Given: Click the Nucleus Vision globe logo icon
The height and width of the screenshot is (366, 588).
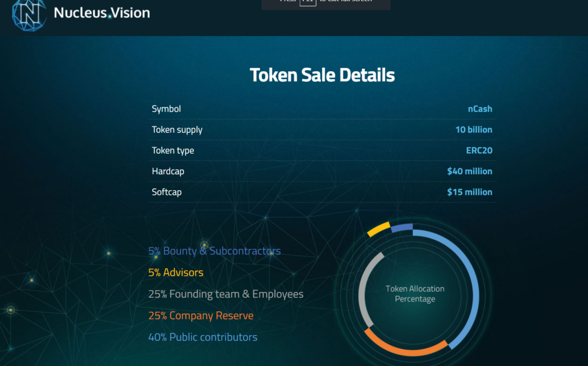Looking at the screenshot, I should 29,14.
